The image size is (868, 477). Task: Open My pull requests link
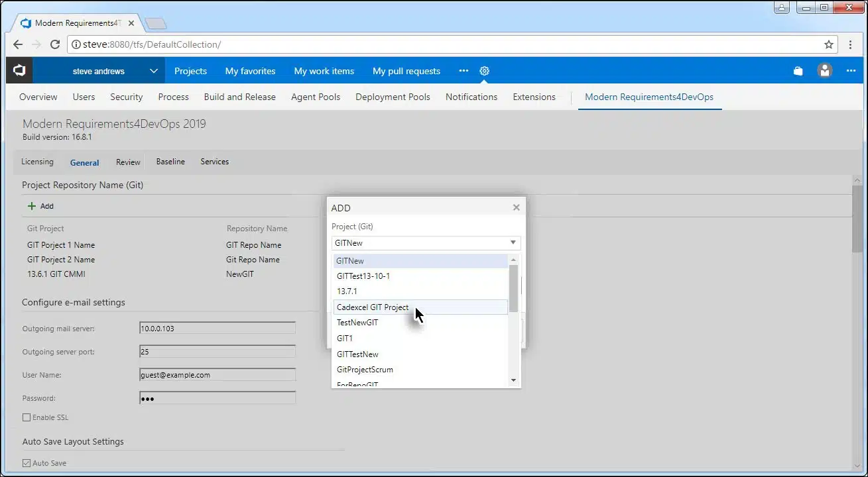[x=406, y=71]
